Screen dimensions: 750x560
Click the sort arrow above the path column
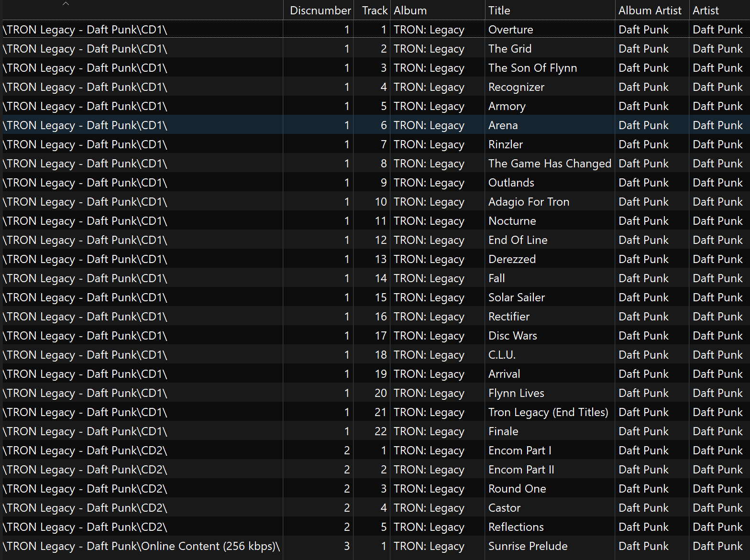66,4
